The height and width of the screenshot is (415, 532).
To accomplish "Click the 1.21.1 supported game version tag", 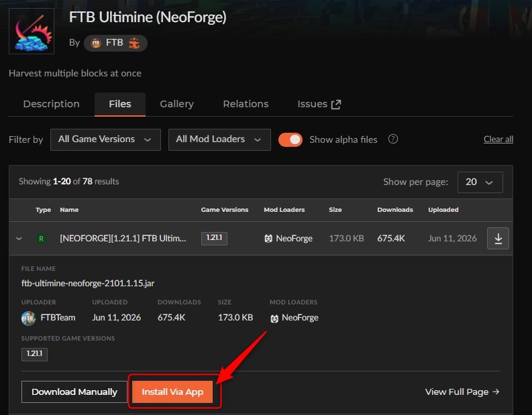I will 34,354.
